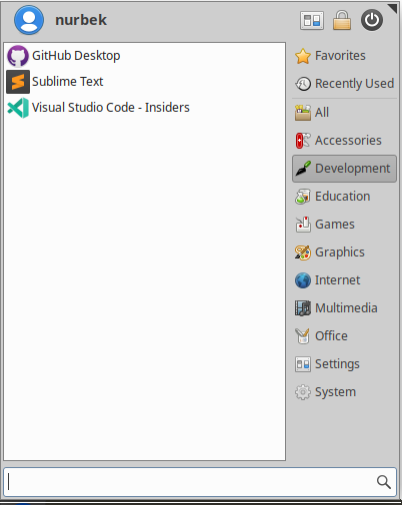Click the nurbek user avatar
Screen dimensions: 402x505
tap(29, 20)
